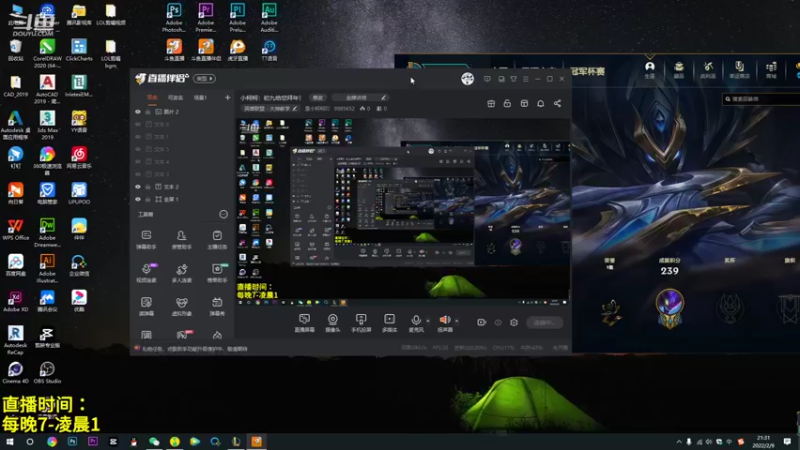
Task: Open the danmaku show tool (TV icon)
Action: (217, 306)
